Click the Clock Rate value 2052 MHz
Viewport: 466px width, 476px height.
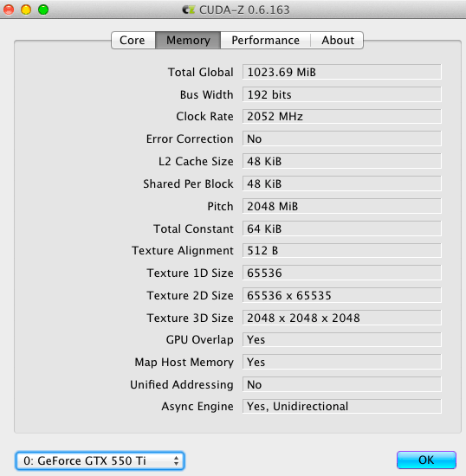pyautogui.click(x=342, y=116)
